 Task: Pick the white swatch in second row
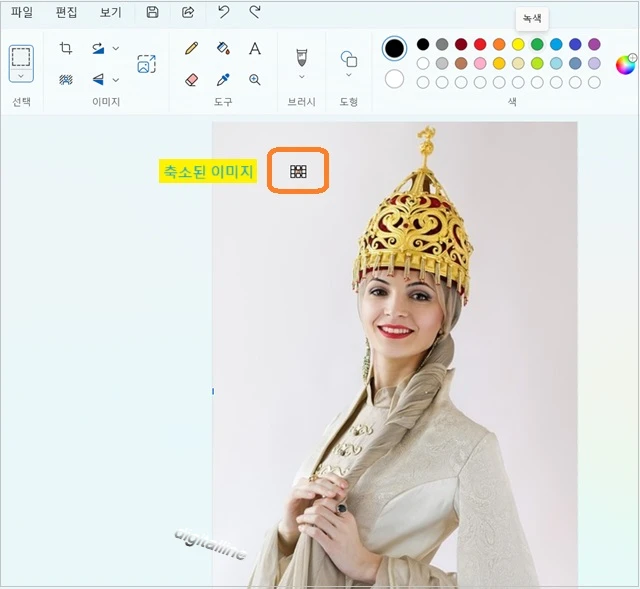[423, 63]
